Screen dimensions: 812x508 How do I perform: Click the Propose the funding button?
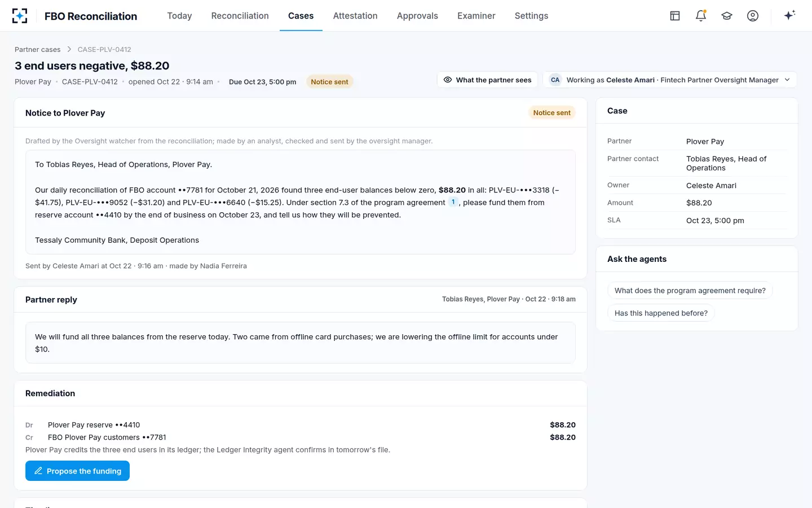[x=77, y=471]
